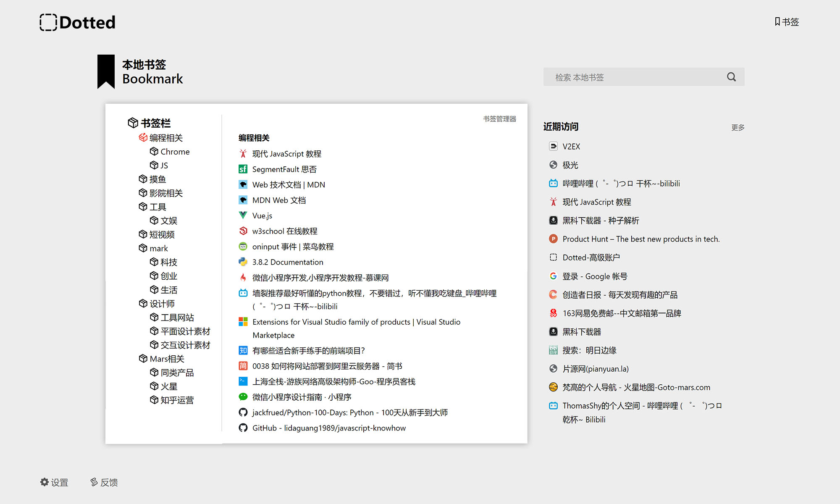Open 现代 JavaScript 教程 bookmark in 编程相关 list
840x504 pixels.
click(x=287, y=154)
